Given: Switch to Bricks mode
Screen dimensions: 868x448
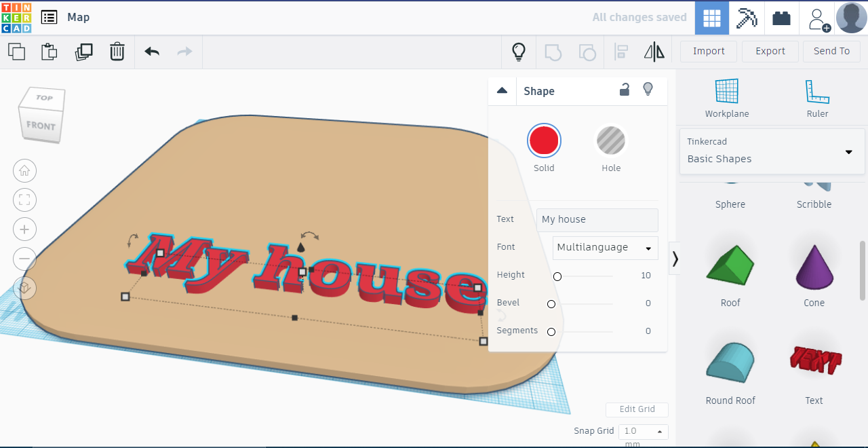Looking at the screenshot, I should [x=782, y=18].
